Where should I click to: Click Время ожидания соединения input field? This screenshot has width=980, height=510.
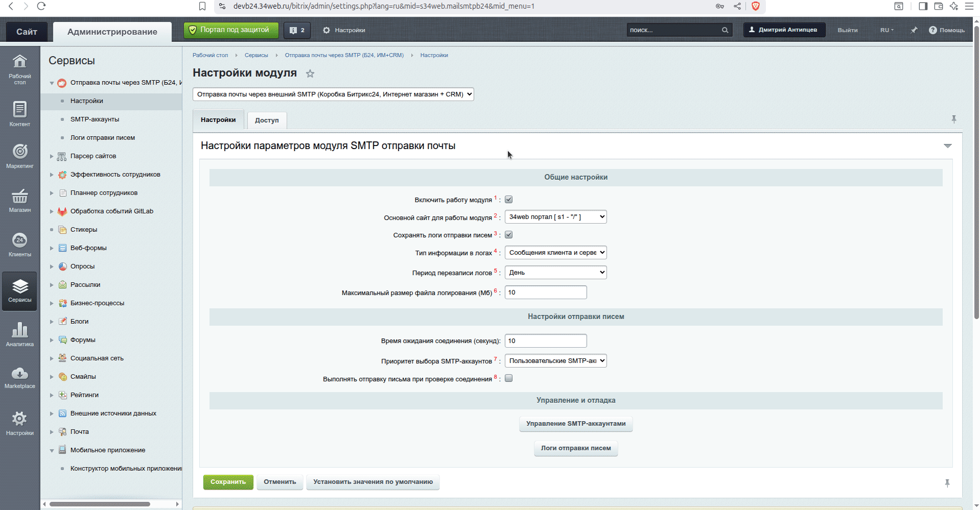tap(546, 341)
